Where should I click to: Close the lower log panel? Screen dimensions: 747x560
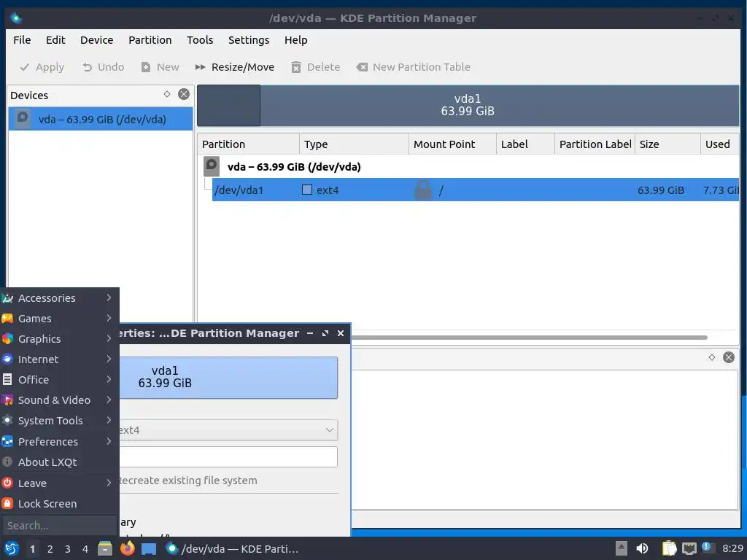pos(729,357)
